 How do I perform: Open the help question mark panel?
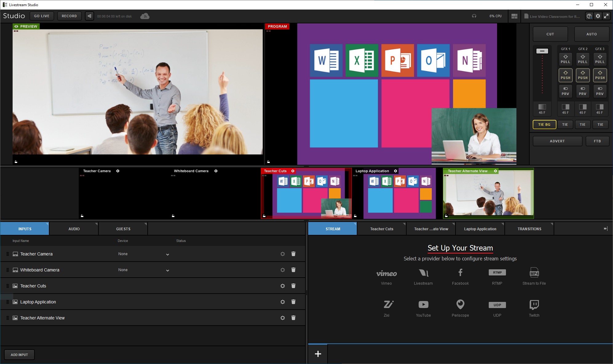pos(589,16)
